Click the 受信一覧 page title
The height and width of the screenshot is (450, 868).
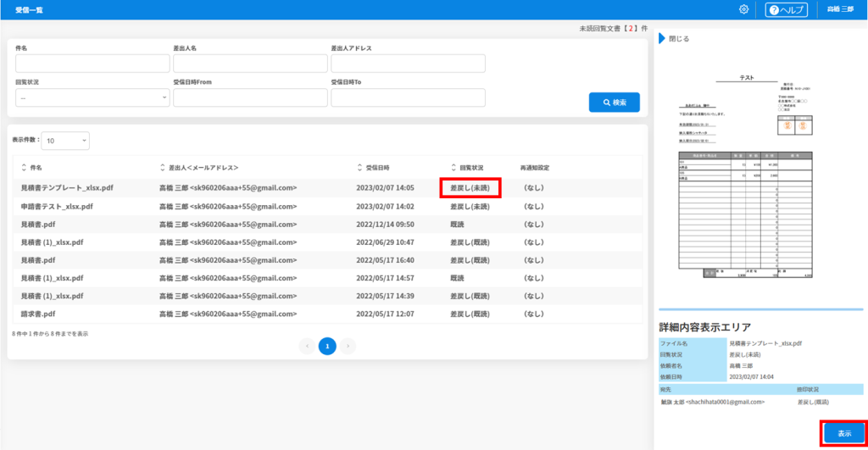[29, 10]
